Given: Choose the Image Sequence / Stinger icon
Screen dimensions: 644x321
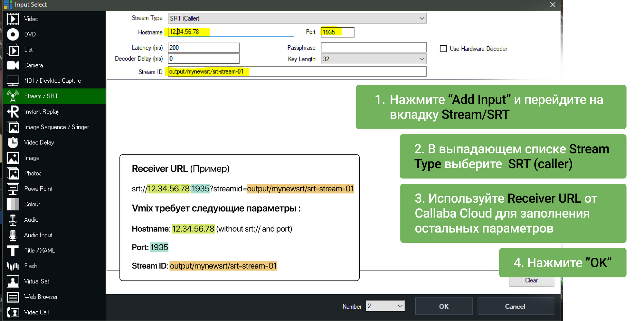Looking at the screenshot, I should coord(13,127).
